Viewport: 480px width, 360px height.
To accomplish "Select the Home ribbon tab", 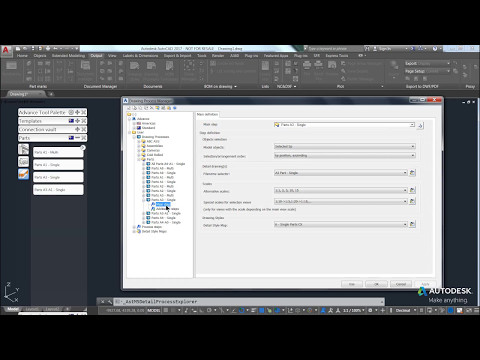I will [x=22, y=56].
